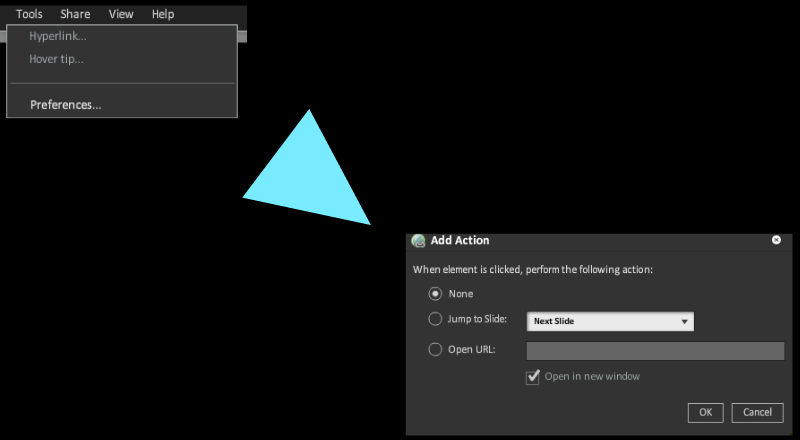Image resolution: width=800 pixels, height=440 pixels.
Task: Choose Hyperlink... from the Tools menu
Action: (58, 37)
